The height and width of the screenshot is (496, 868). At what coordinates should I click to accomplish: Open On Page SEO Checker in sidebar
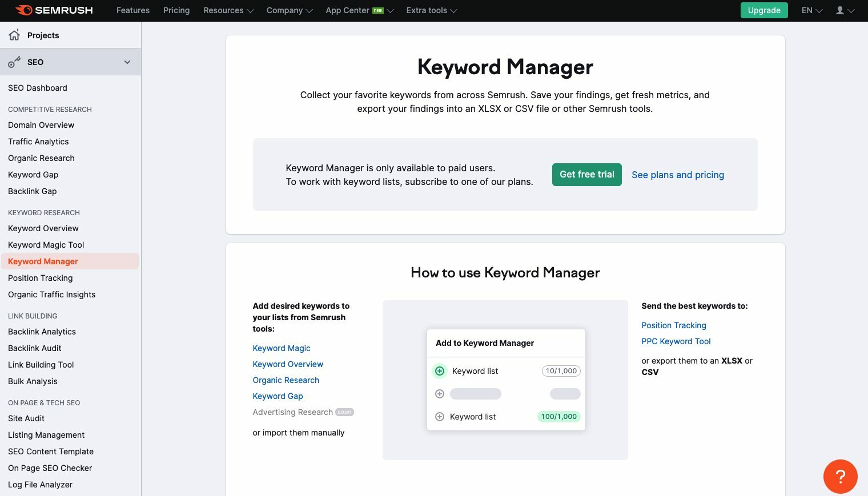pos(50,468)
